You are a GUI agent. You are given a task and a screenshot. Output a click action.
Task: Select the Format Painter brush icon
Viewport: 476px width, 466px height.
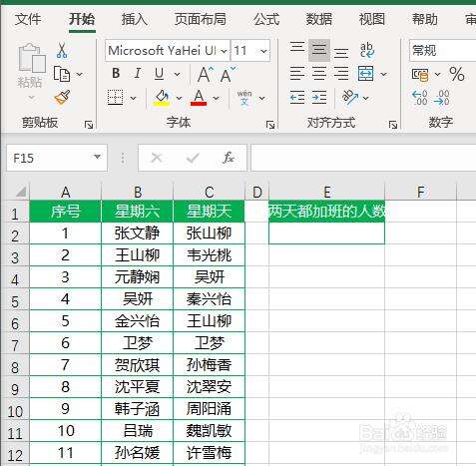coord(62,98)
